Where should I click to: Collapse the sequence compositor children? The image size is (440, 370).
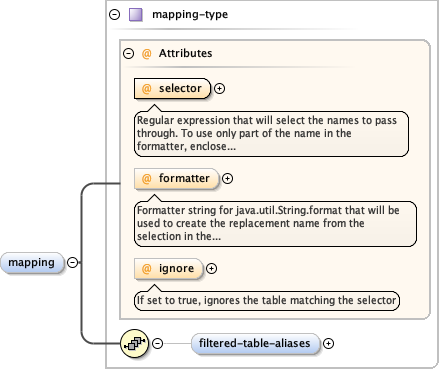(158, 343)
